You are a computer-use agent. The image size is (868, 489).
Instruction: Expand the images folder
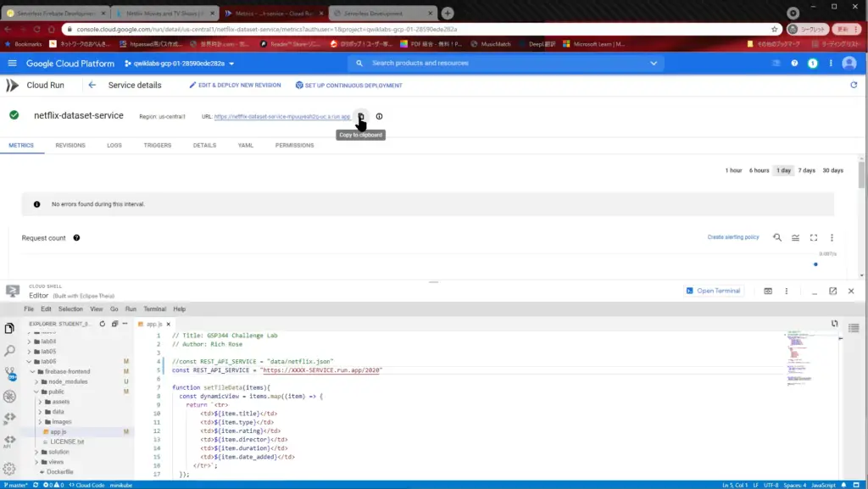(x=41, y=421)
